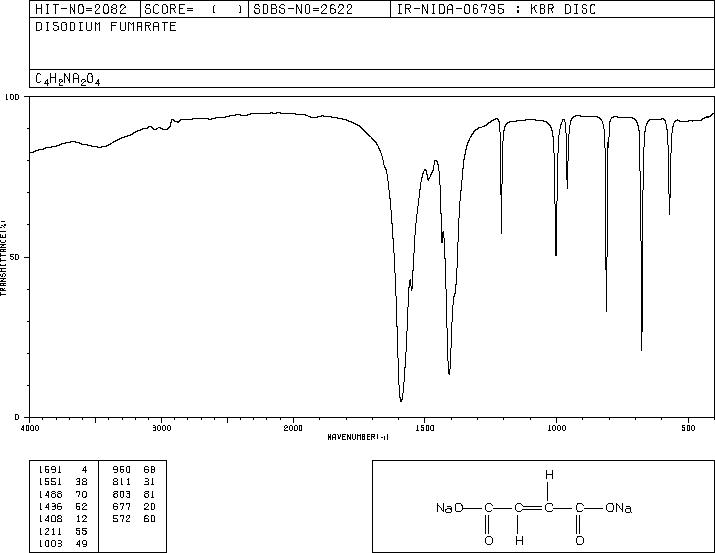Click transmittance value 49 beside 1003
This screenshot has width=715, height=553.
(x=81, y=544)
